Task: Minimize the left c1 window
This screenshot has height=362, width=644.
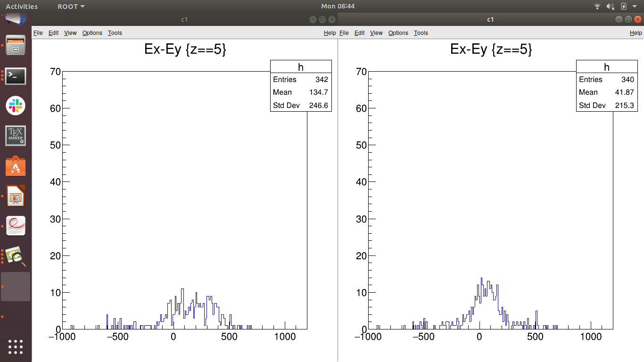Action: tap(313, 19)
